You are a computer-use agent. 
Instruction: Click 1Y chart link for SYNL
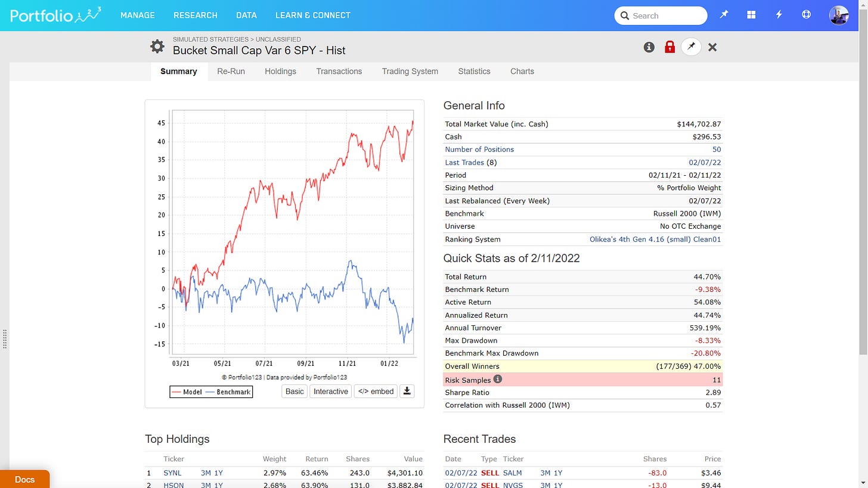click(219, 473)
